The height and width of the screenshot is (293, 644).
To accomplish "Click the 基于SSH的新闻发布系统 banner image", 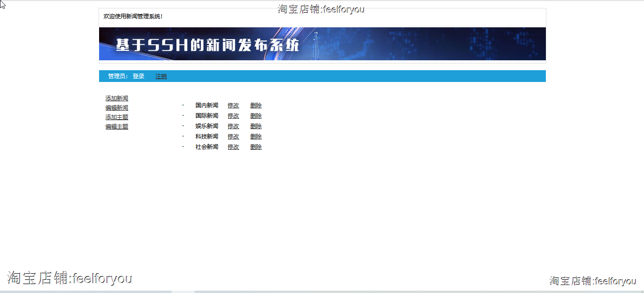I will coord(322,44).
